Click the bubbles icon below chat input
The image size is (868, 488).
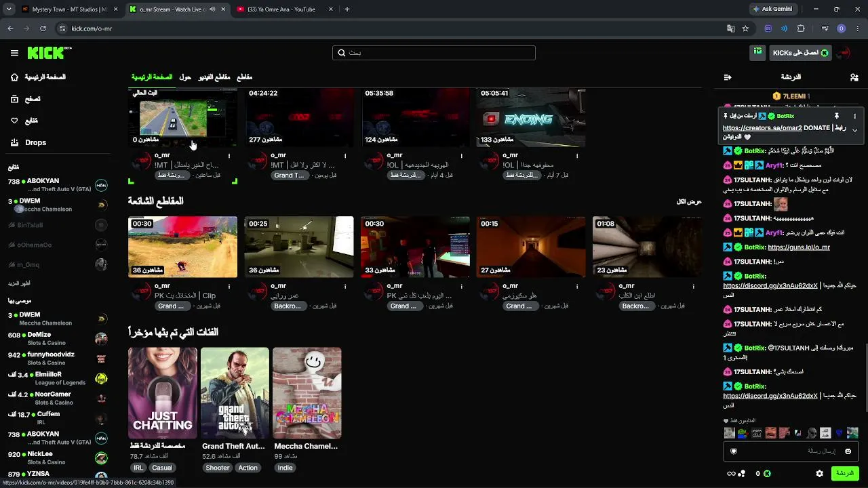(742, 474)
